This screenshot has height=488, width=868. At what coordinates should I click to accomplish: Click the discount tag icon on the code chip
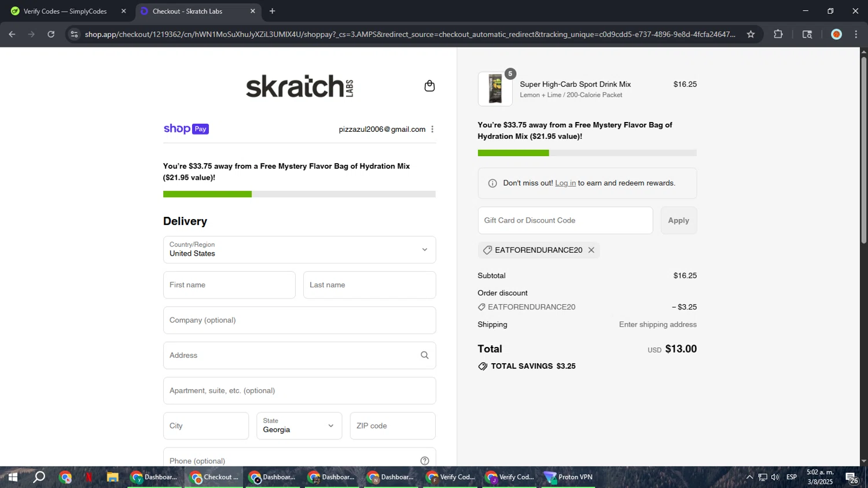(487, 250)
